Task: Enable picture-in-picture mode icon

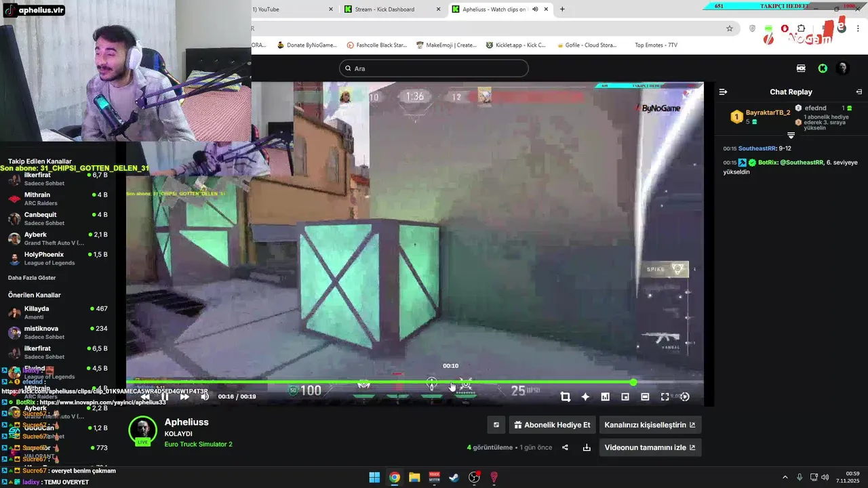Action: (625, 397)
